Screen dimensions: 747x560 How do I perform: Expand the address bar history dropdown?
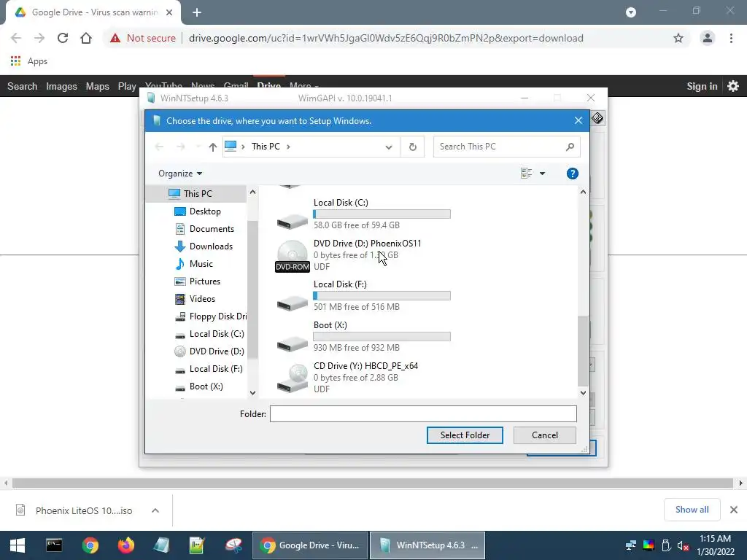(389, 147)
